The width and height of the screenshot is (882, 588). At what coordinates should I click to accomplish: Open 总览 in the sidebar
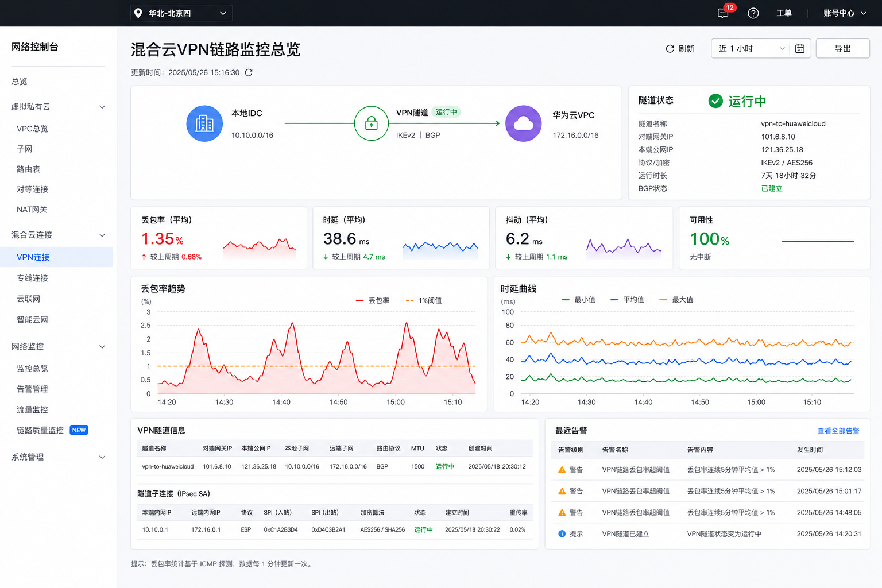(20, 82)
